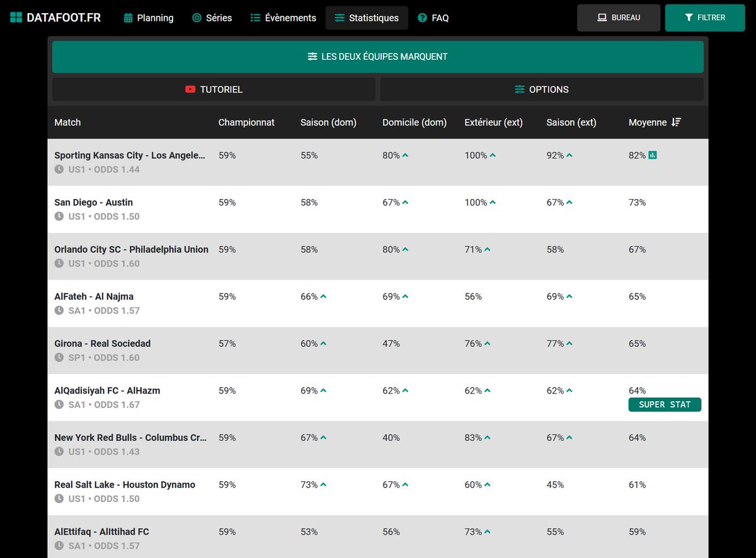
Task: Sort by Saison (dom) column
Action: point(328,122)
